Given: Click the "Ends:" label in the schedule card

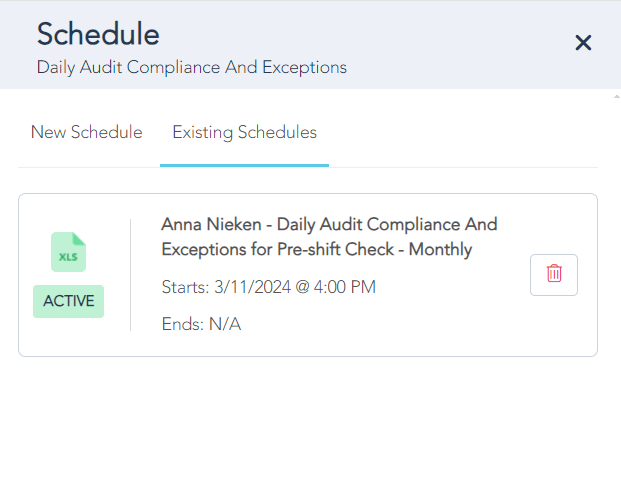Looking at the screenshot, I should (182, 324).
